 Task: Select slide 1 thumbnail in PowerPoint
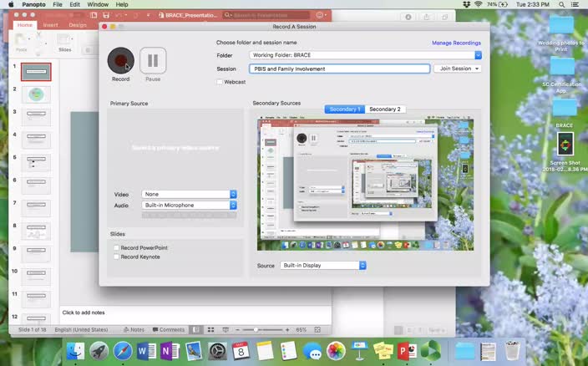point(36,72)
